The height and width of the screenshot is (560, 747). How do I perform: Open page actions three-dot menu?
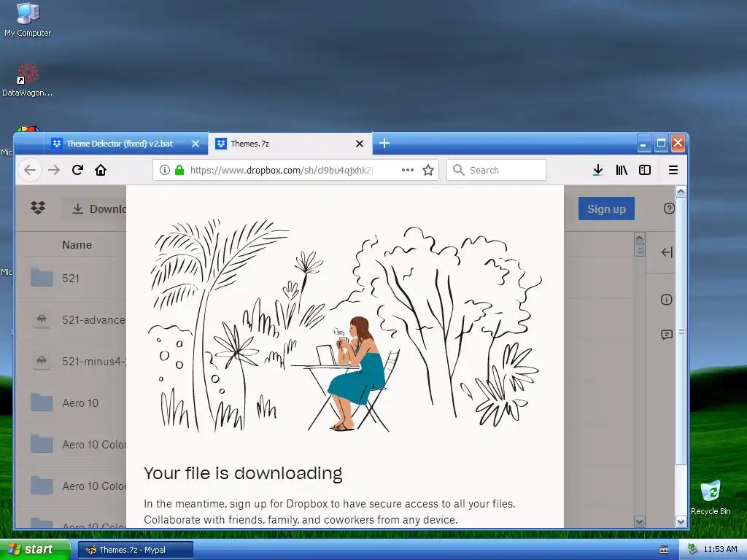coord(407,170)
